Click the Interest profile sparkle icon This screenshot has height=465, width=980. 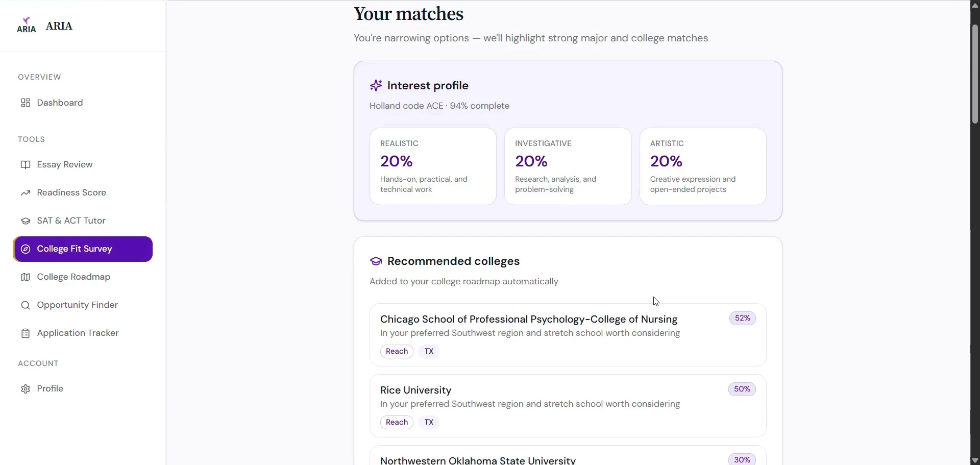[376, 85]
